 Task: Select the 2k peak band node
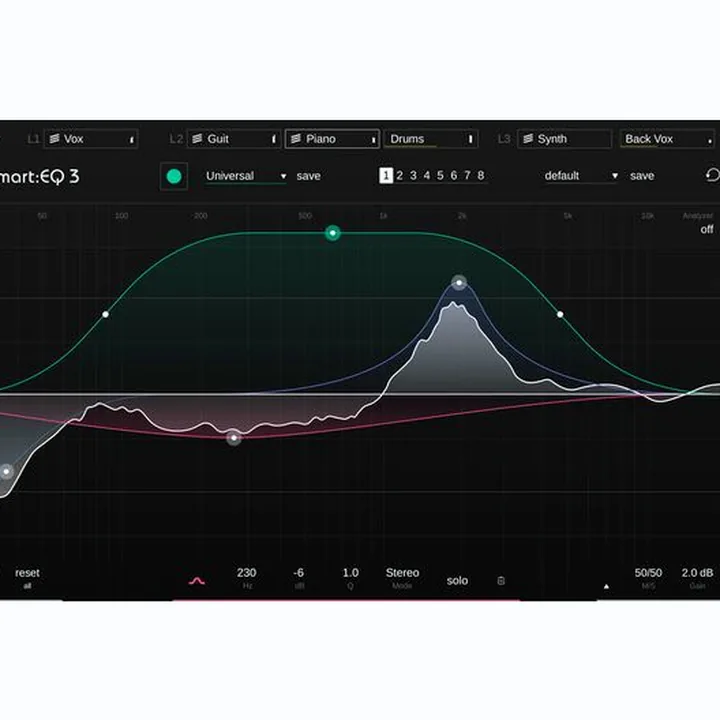459,282
